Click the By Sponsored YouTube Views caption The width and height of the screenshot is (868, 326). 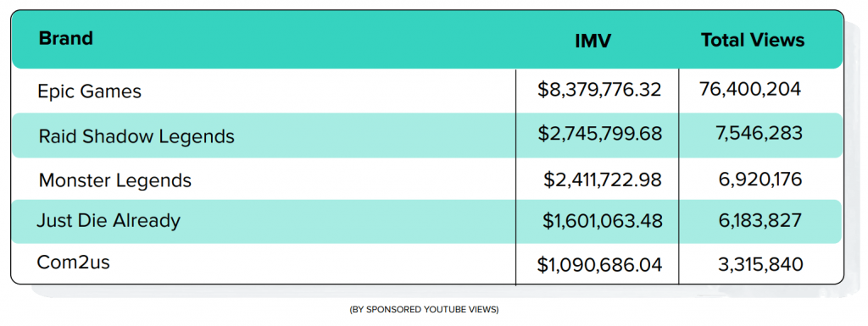coord(424,310)
